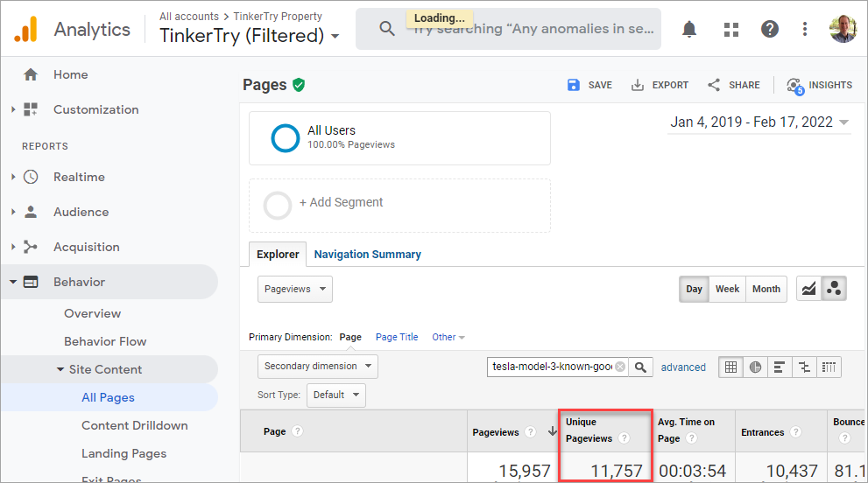This screenshot has width=868, height=483.
Task: Open the Other primary dimension dropdown
Action: (448, 337)
